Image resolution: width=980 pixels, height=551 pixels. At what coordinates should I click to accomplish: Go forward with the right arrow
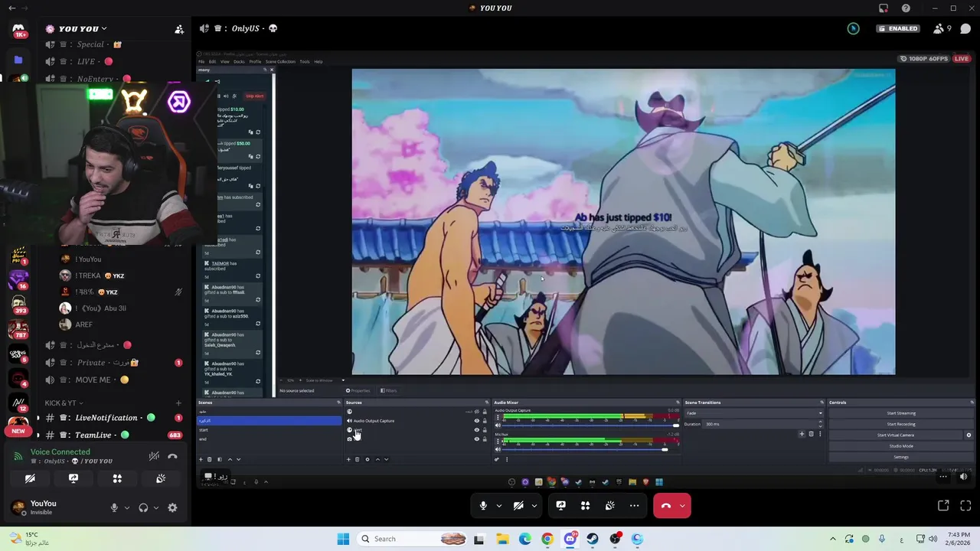(26, 8)
